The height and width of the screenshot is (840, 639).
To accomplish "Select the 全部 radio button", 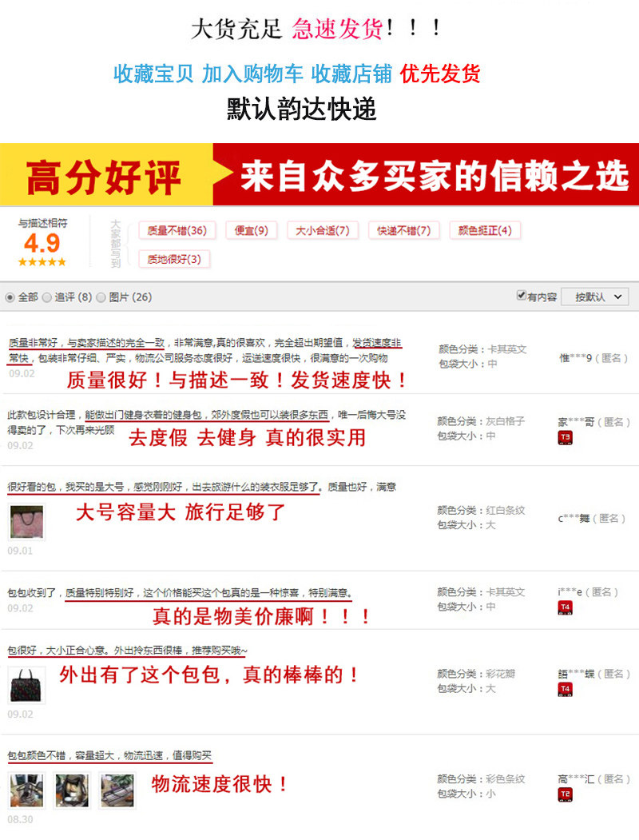I will point(10,297).
